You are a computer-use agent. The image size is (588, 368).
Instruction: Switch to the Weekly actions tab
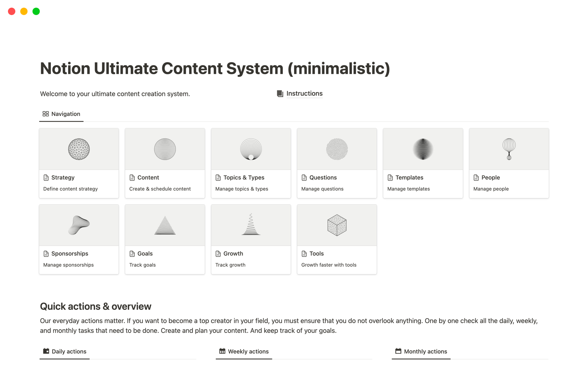[x=244, y=351]
